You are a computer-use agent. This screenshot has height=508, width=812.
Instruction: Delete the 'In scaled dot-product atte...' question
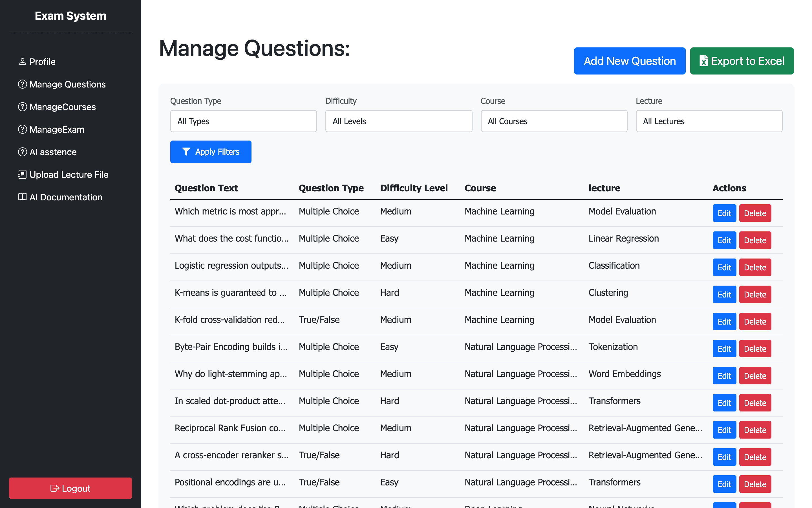755,403
